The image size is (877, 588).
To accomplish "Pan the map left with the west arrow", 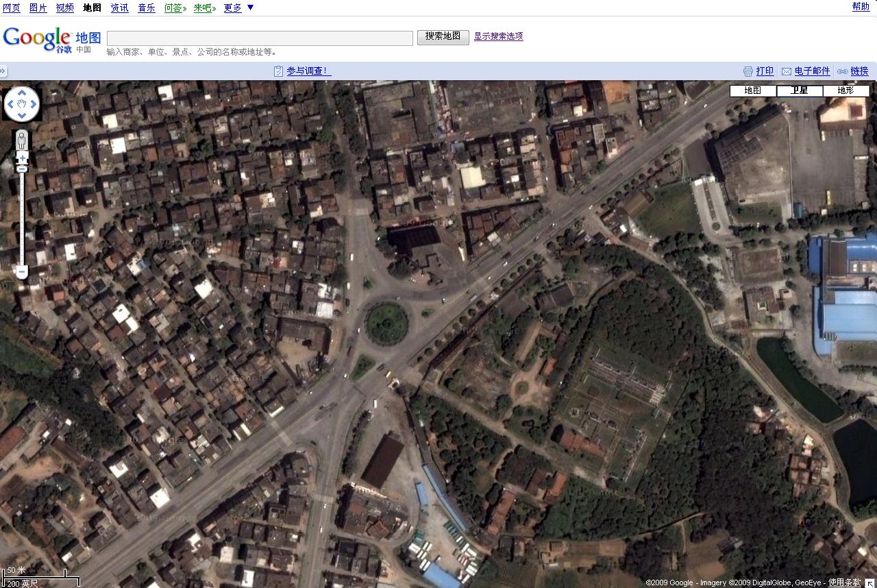I will (10, 104).
